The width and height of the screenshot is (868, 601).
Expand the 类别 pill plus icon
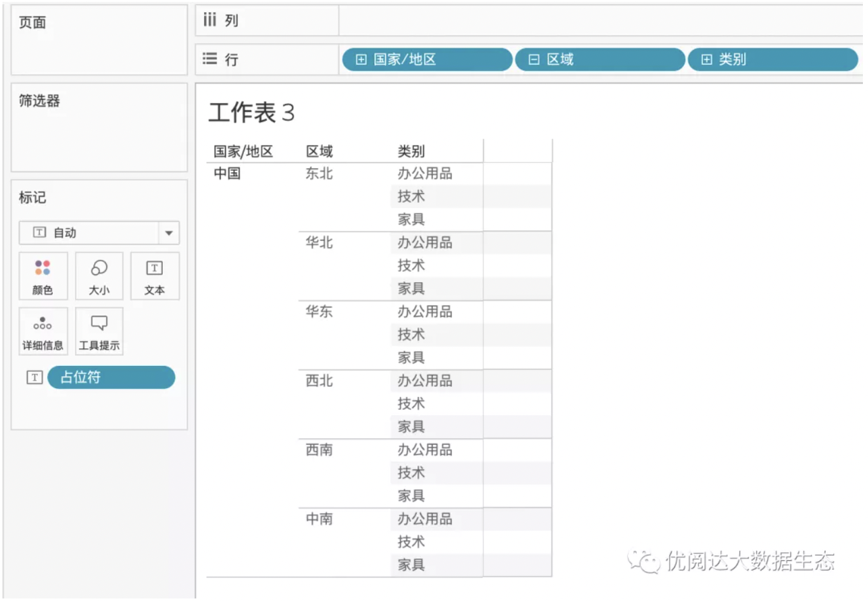[707, 60]
